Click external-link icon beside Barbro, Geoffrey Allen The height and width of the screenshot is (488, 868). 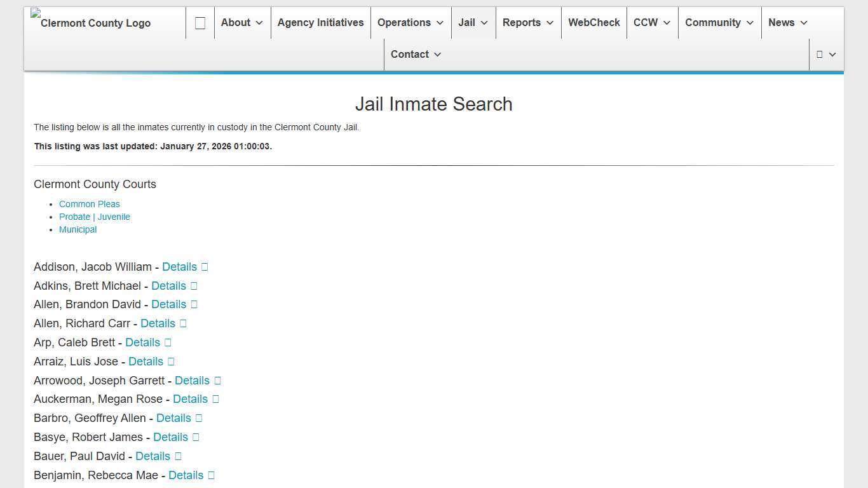pyautogui.click(x=198, y=418)
